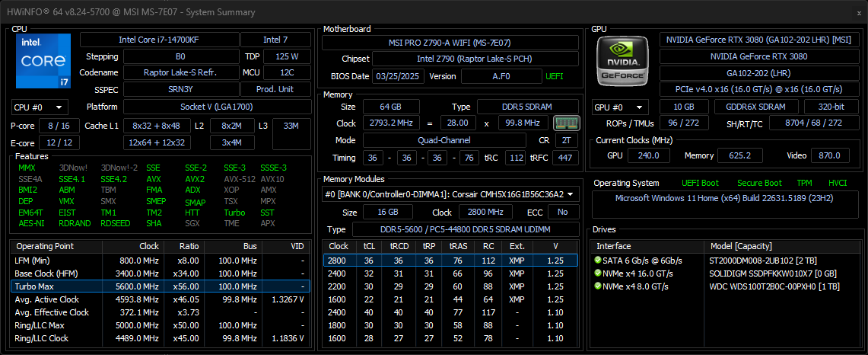The height and width of the screenshot is (355, 868).
Task: Select the Ring/LLC Max row
Action: [160, 325]
